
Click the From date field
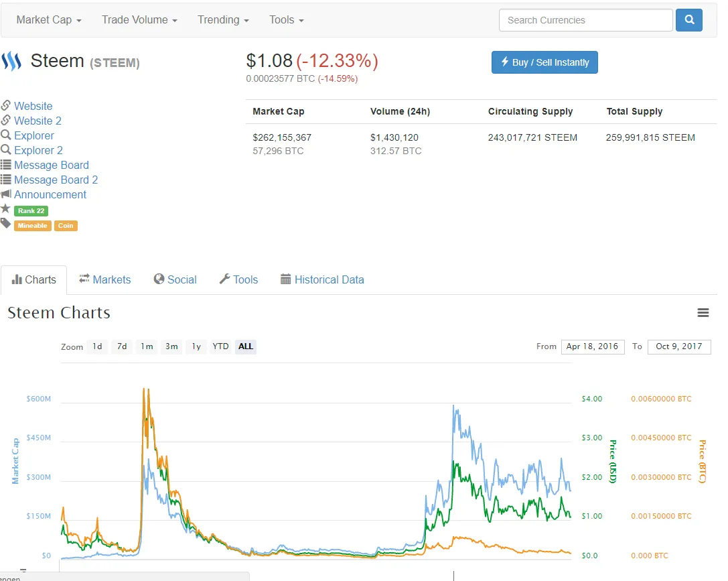pyautogui.click(x=593, y=346)
